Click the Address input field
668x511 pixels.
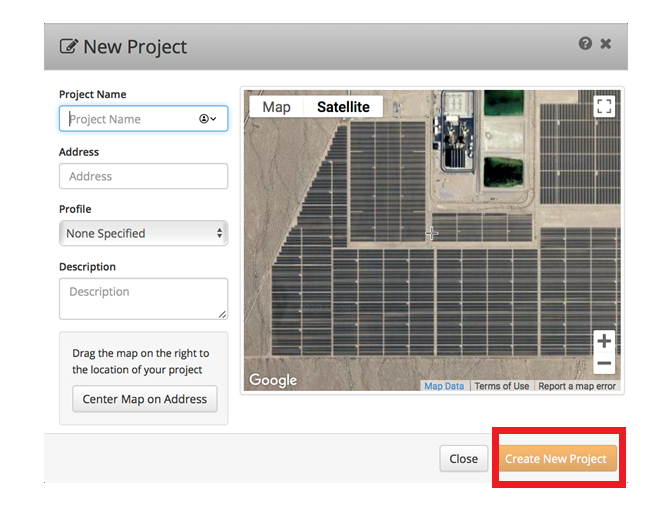(x=144, y=176)
